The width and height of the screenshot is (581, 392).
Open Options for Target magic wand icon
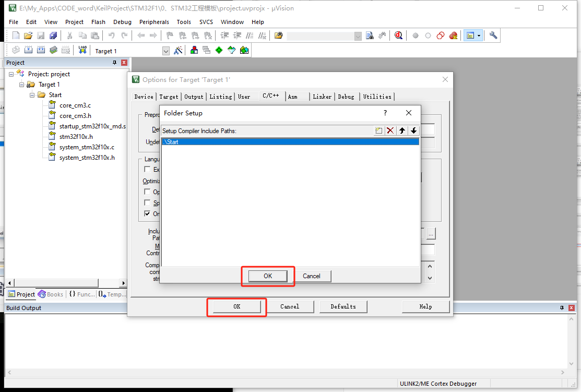[178, 51]
